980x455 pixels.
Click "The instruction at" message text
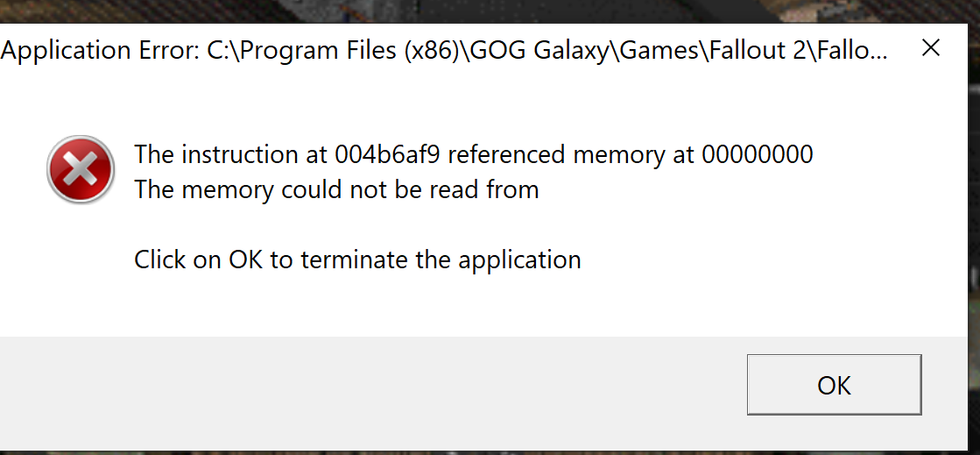click(231, 155)
